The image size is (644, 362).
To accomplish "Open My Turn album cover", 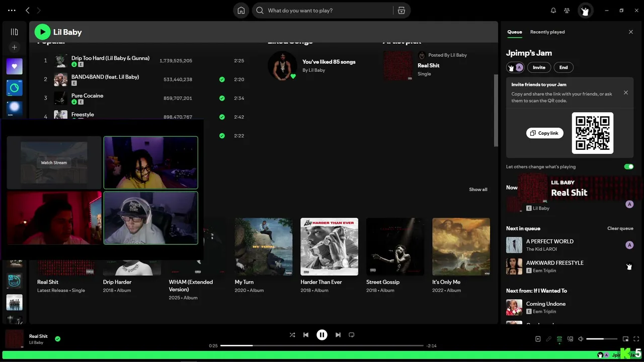I will pyautogui.click(x=264, y=246).
